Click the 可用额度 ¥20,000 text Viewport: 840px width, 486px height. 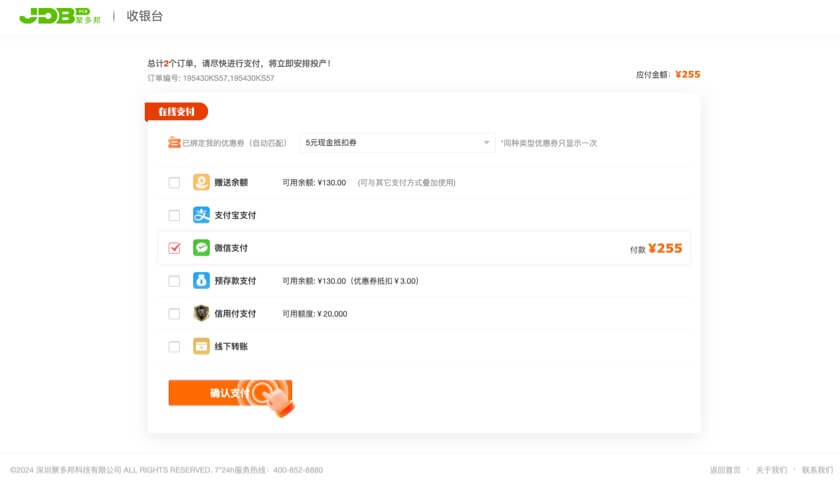click(314, 314)
